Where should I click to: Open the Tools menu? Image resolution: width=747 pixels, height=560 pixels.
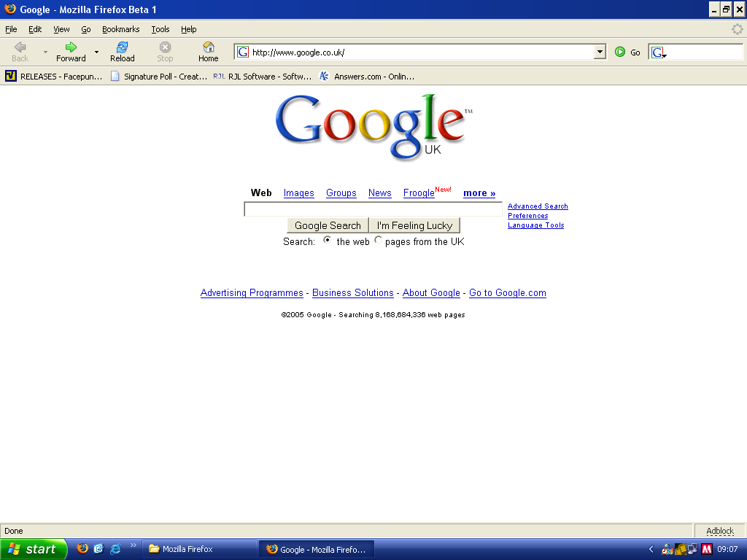click(x=160, y=29)
